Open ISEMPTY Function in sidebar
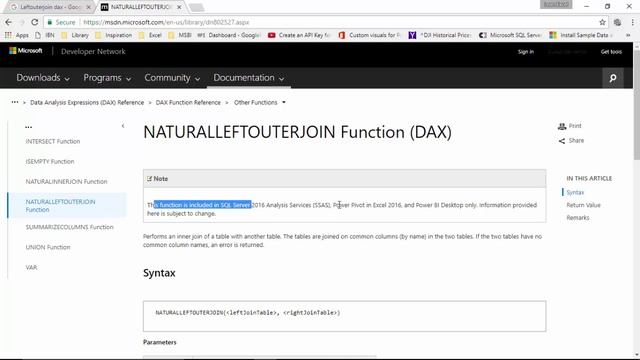The width and height of the screenshot is (640, 360). (50, 162)
